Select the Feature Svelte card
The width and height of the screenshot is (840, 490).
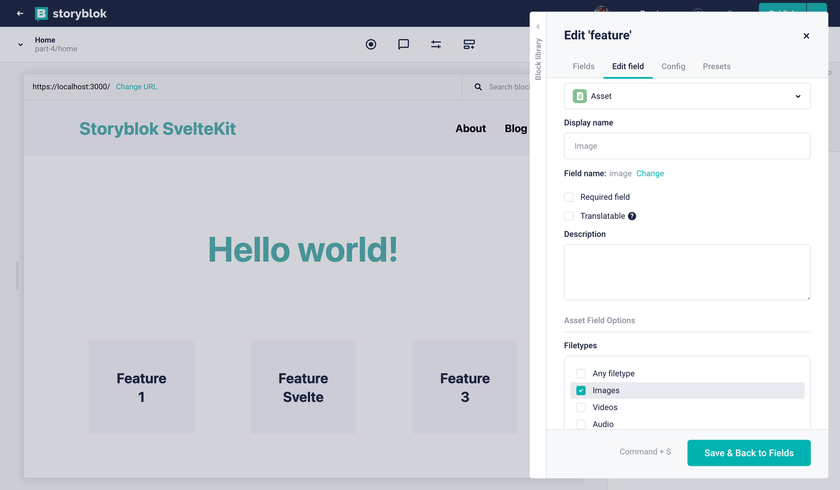coord(303,387)
